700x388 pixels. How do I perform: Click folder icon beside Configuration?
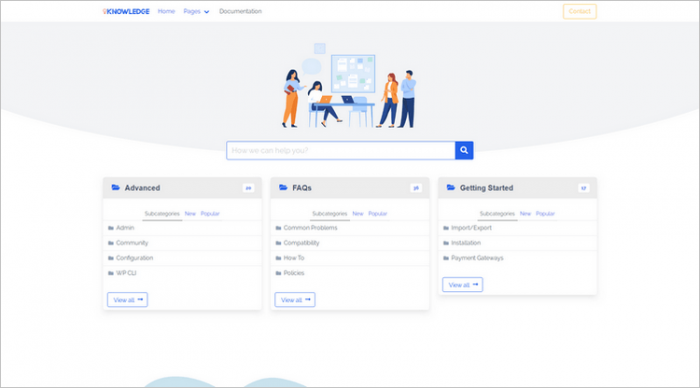(111, 259)
